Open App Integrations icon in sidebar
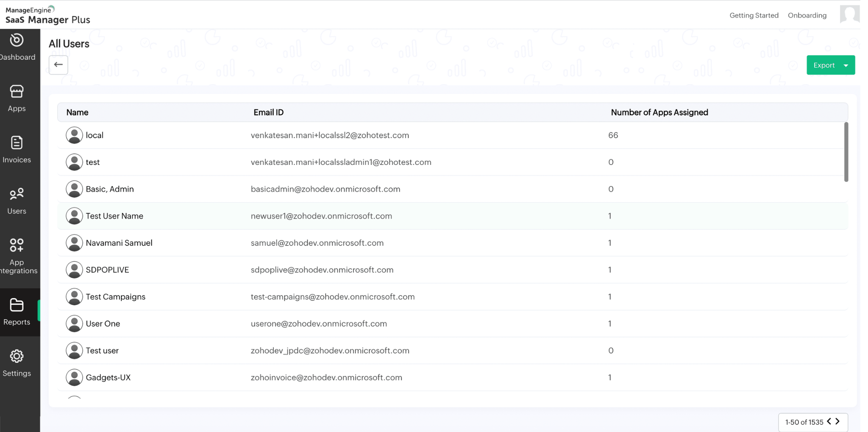This screenshot has width=868, height=432. click(x=17, y=245)
